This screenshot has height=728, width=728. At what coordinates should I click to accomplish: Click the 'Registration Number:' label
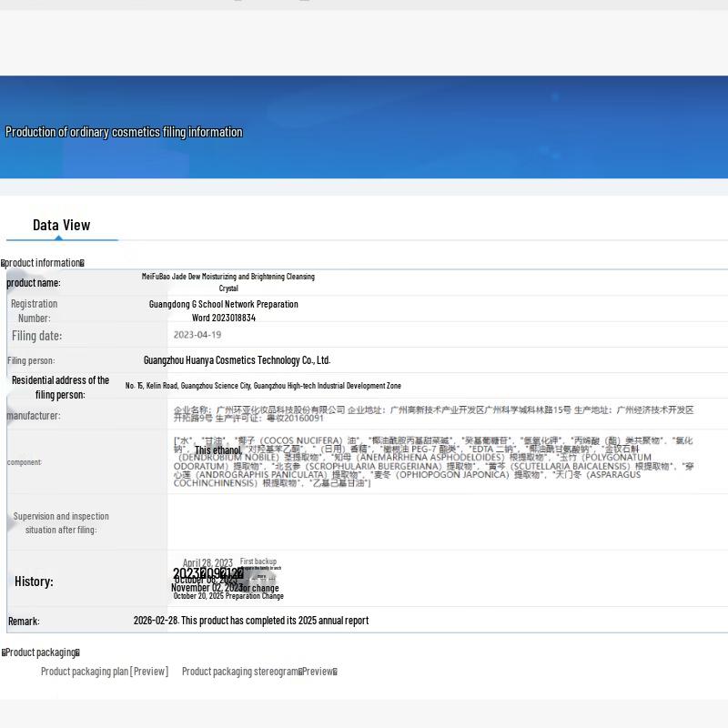[x=35, y=310]
